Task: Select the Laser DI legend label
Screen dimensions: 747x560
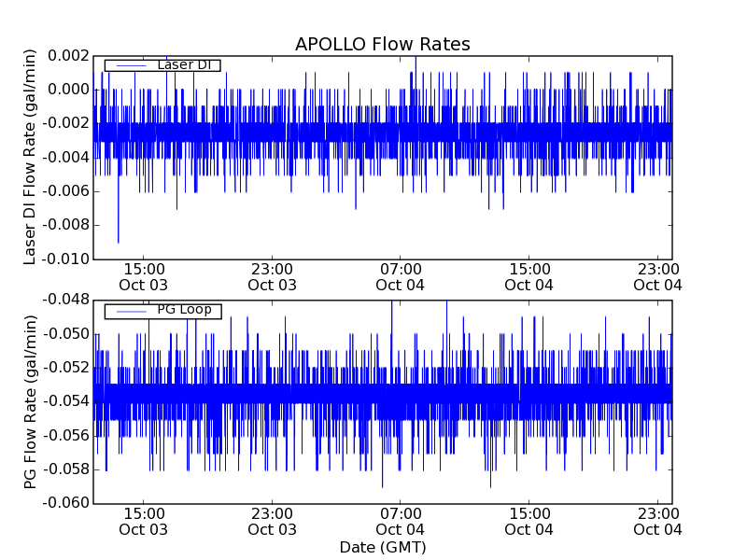Action: click(x=185, y=64)
